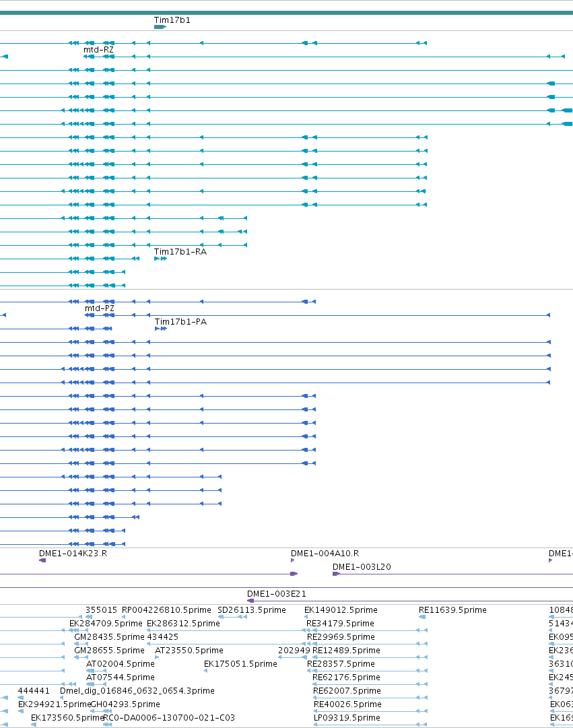
Task: Click the mtd-PZ CDS label
Action: click(x=100, y=308)
